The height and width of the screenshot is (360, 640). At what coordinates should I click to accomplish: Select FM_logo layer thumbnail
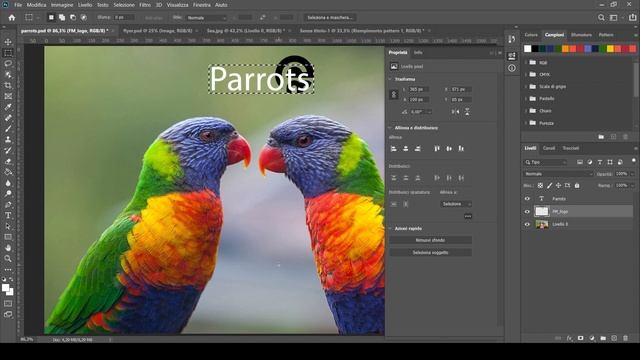[542, 211]
